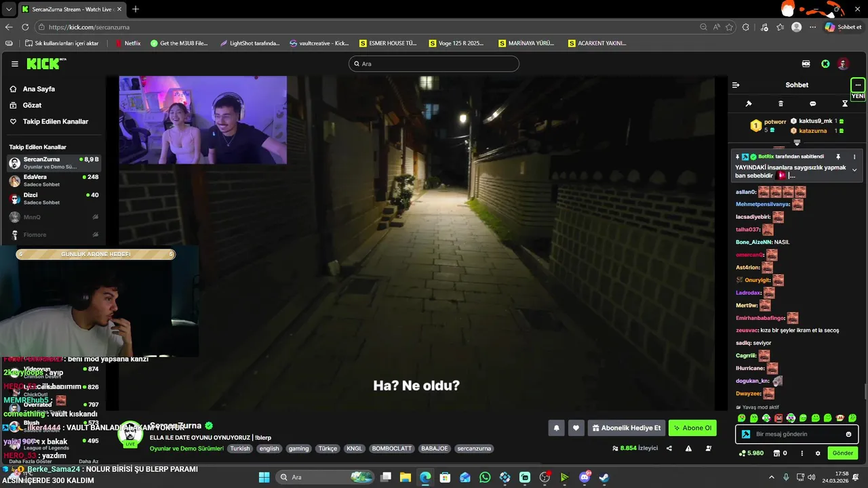Click Abonelik Hediye Et button

click(x=627, y=428)
